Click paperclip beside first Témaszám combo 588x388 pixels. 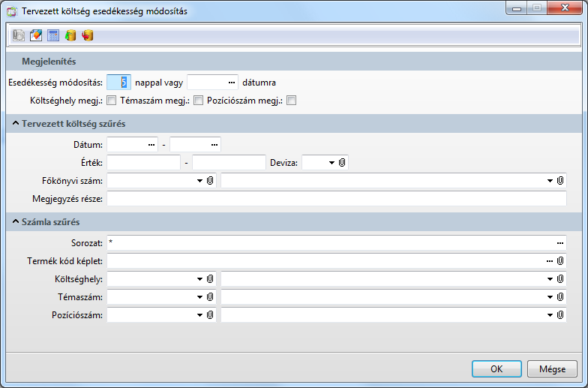point(210,297)
